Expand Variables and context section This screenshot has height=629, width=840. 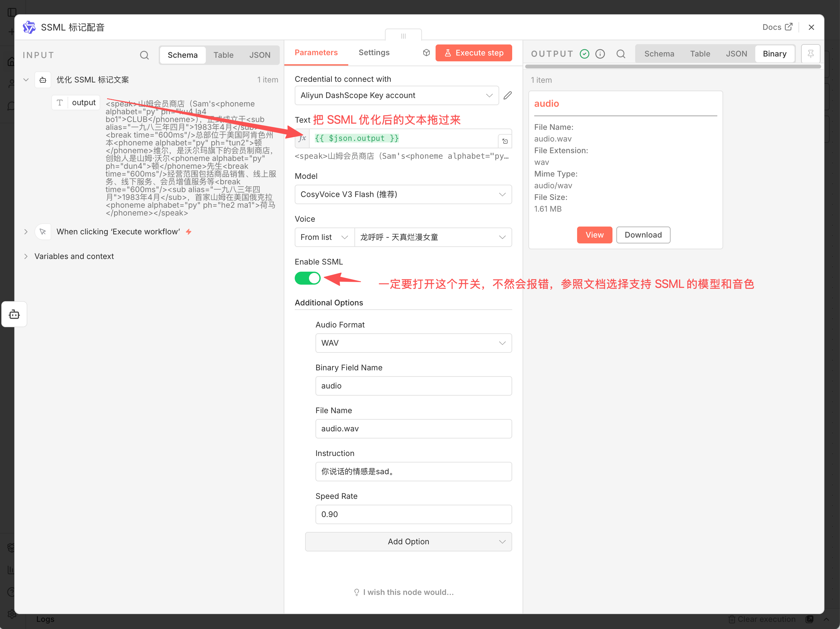click(74, 256)
